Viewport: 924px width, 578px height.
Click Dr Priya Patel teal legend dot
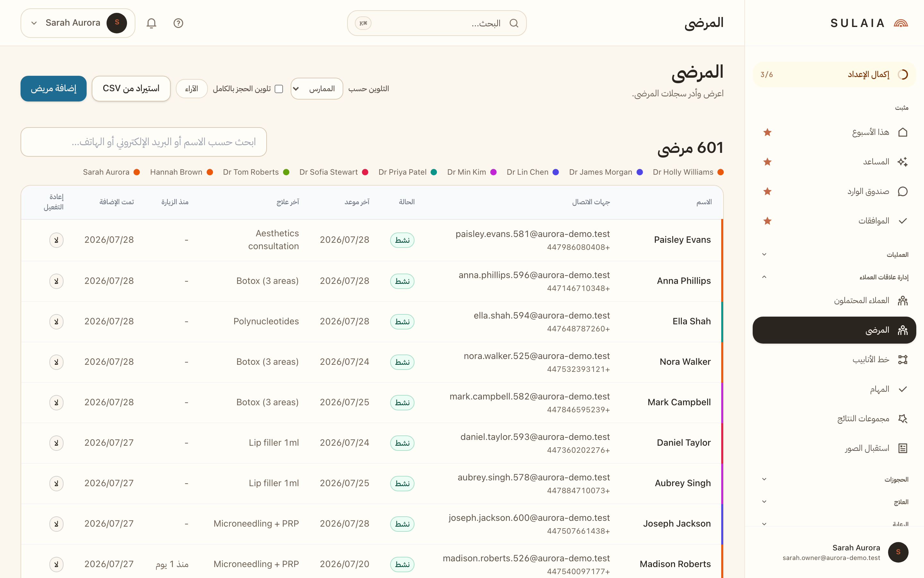pyautogui.click(x=434, y=172)
